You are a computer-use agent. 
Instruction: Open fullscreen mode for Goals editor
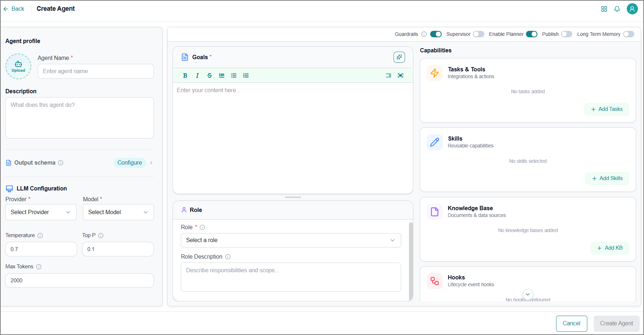coord(401,75)
